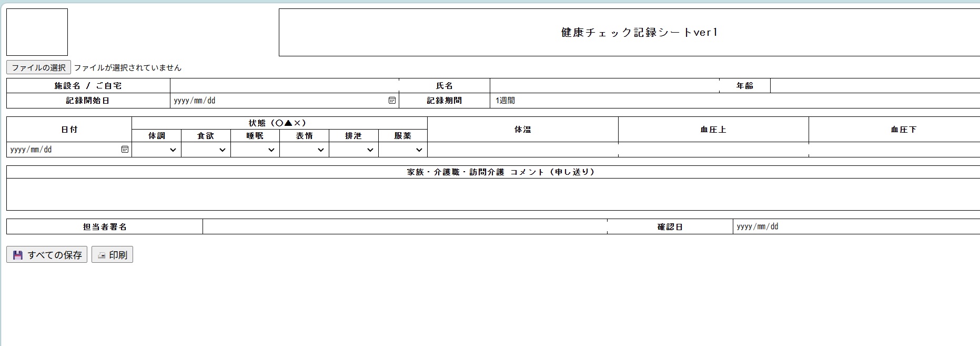The width and height of the screenshot is (980, 346).
Task: Expand the 排泄 status dropdown
Action: tap(353, 150)
